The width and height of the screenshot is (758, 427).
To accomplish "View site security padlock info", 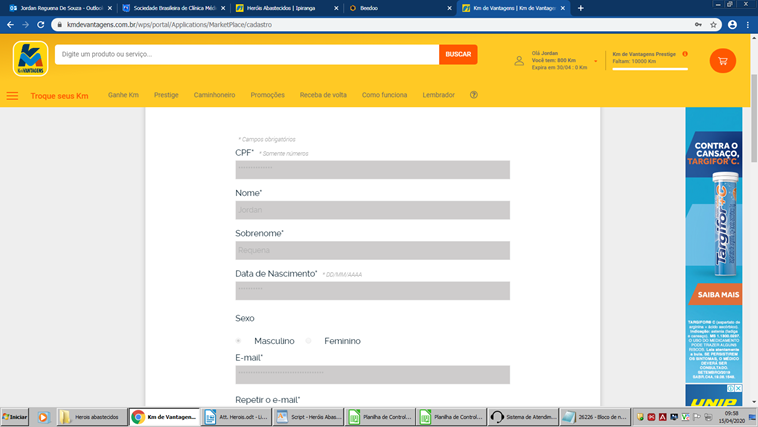I will click(x=59, y=25).
